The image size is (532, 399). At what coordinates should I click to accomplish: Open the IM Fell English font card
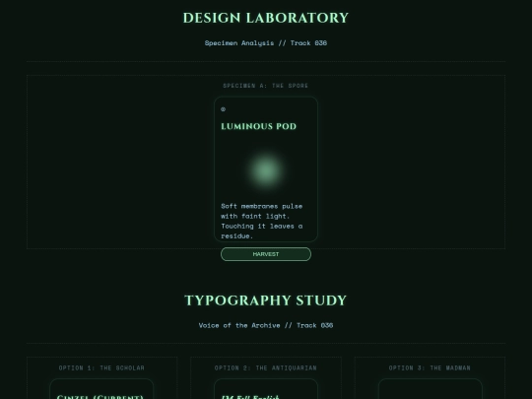pyautogui.click(x=266, y=389)
